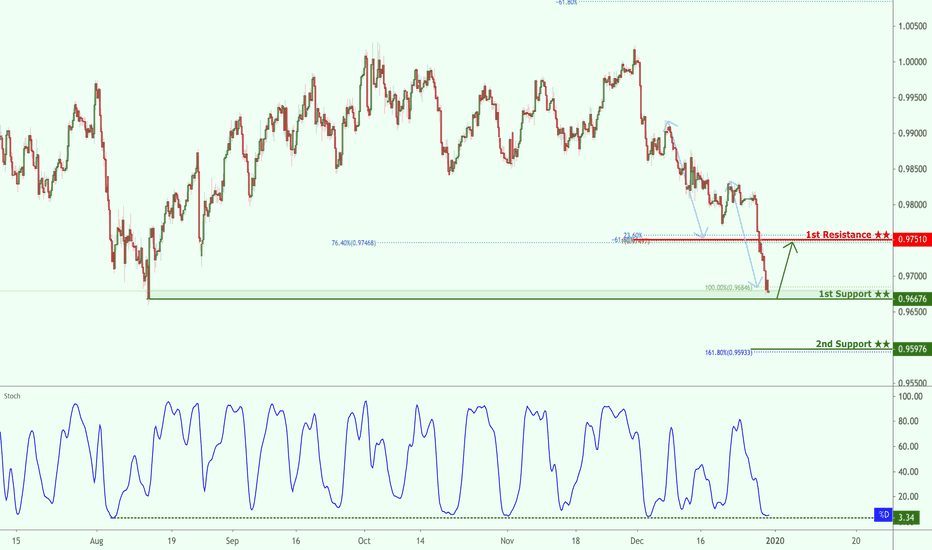Click the red 0.97510 resistance price tag
The width and height of the screenshot is (932, 550).
pos(912,239)
